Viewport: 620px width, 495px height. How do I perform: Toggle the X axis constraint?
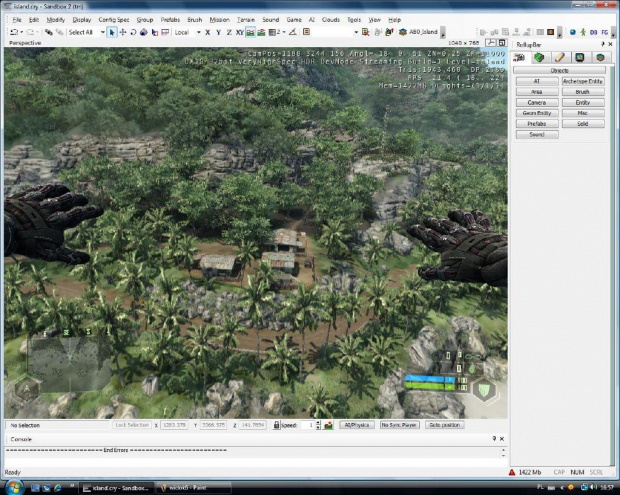point(207,32)
